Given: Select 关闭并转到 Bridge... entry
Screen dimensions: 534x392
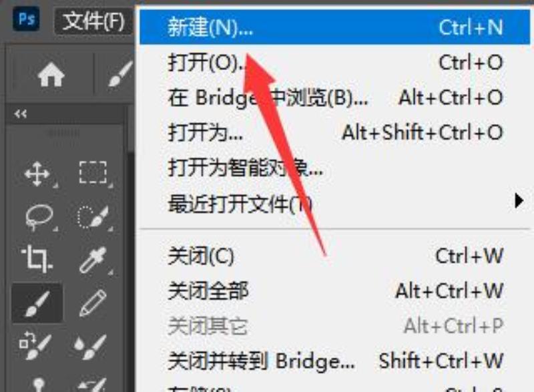Looking at the screenshot, I should (x=335, y=361).
